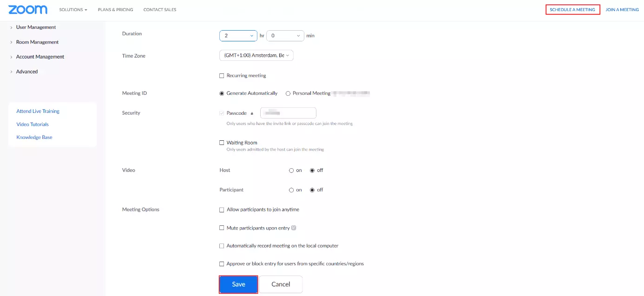
Task: Expand the Advanced sidebar section
Action: 27,72
